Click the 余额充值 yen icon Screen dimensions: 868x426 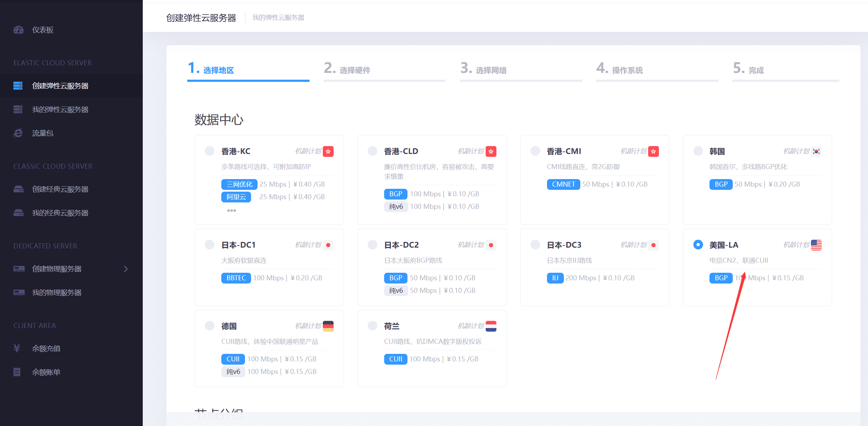point(16,348)
